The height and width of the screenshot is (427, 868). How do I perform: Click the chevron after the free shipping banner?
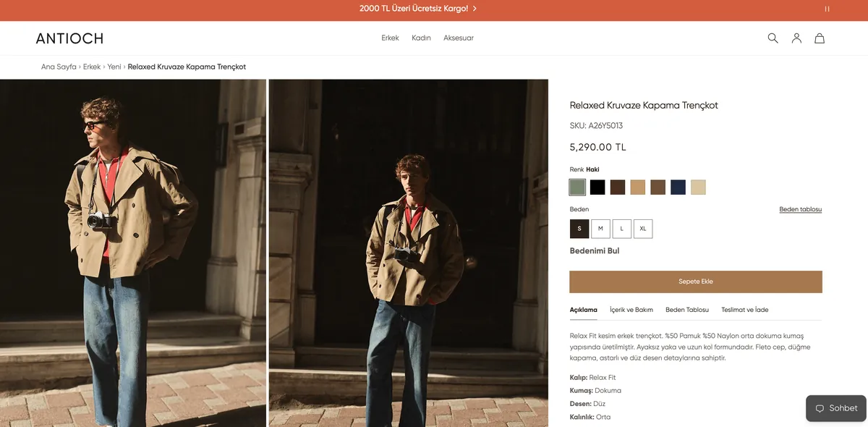coord(475,9)
